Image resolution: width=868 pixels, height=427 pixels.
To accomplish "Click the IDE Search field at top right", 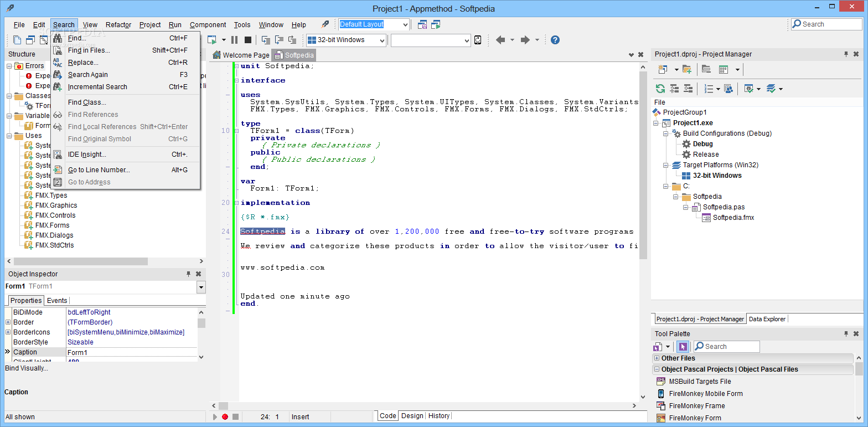I will coord(826,24).
